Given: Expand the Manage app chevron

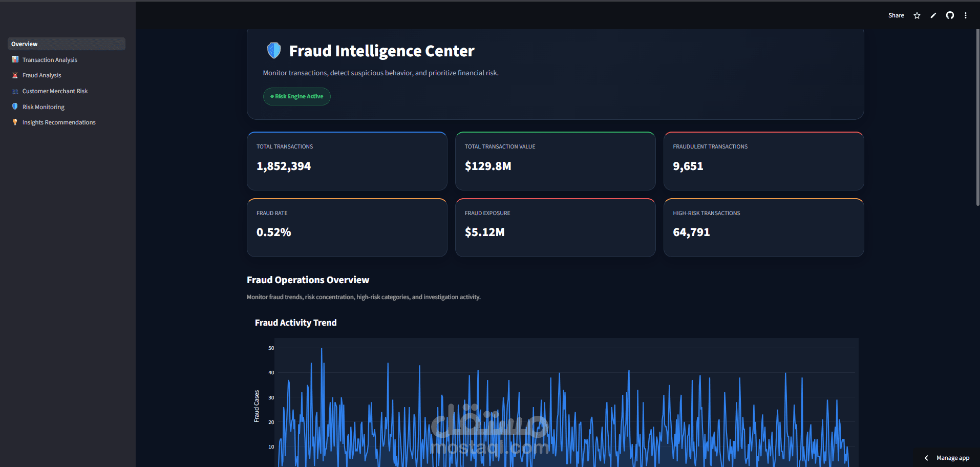Looking at the screenshot, I should (x=926, y=458).
